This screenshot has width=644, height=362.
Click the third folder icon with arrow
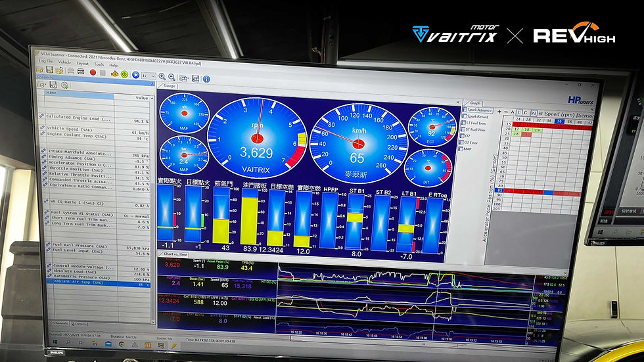coord(59,70)
